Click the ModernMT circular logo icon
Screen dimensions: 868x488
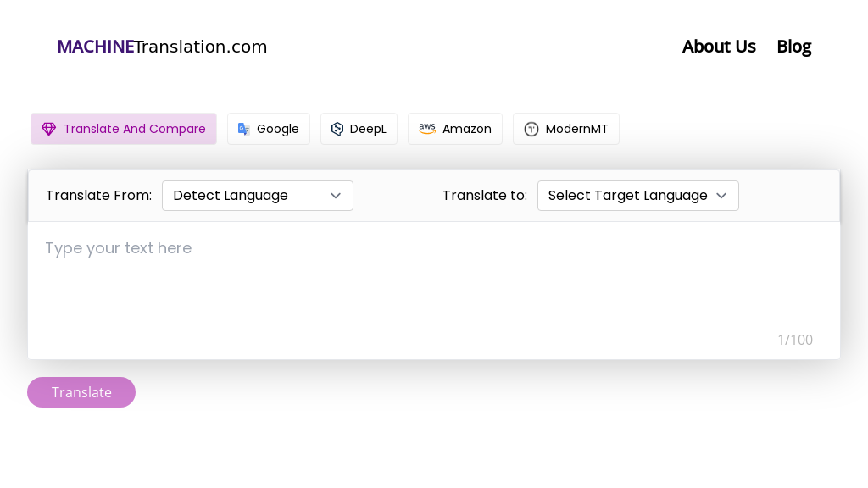pyautogui.click(x=531, y=129)
